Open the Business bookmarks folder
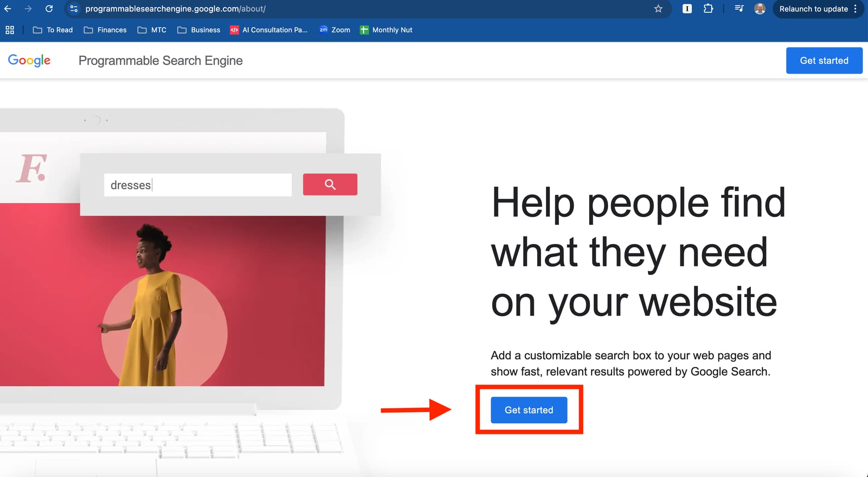Screen dimensions: 868x477 [199, 30]
